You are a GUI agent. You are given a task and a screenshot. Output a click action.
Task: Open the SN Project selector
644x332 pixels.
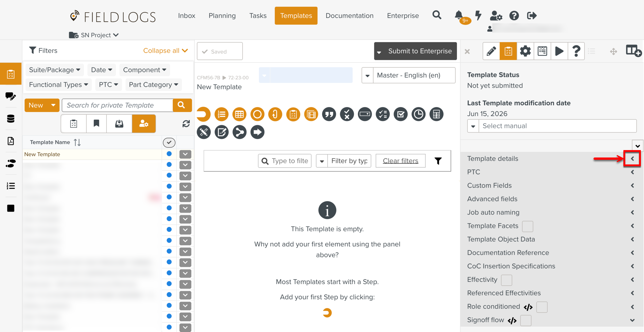tap(94, 35)
